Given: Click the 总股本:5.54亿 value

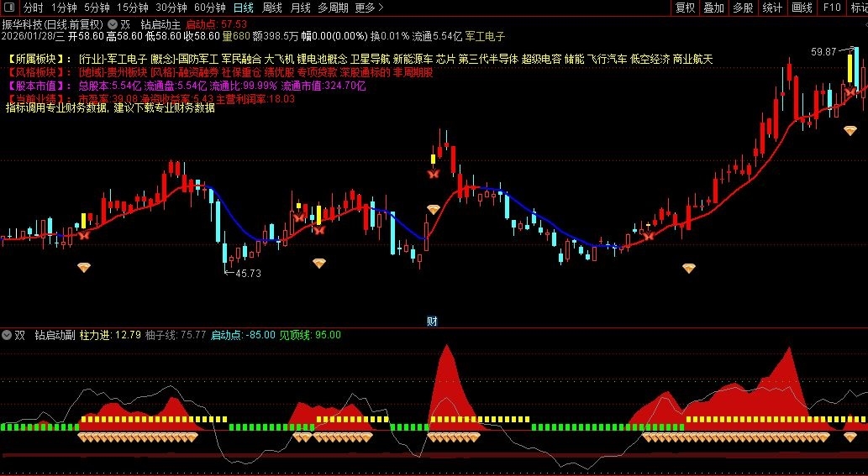Looking at the screenshot, I should [109, 86].
